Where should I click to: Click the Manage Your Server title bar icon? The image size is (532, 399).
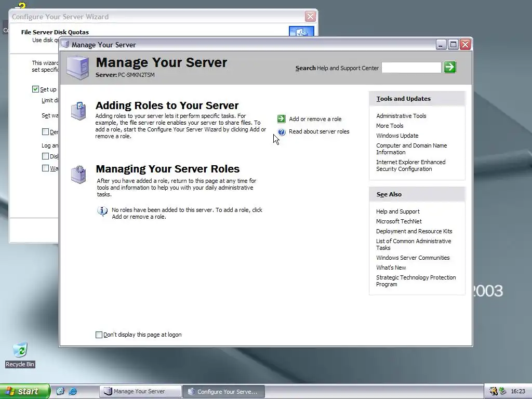(x=65, y=45)
